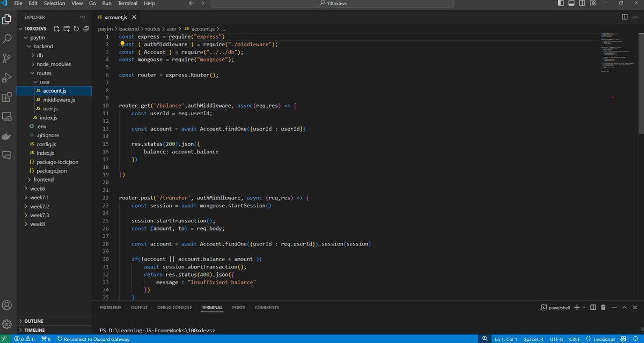This screenshot has height=343, width=644.
Task: Add a new terminal with plus icon
Action: (x=577, y=308)
